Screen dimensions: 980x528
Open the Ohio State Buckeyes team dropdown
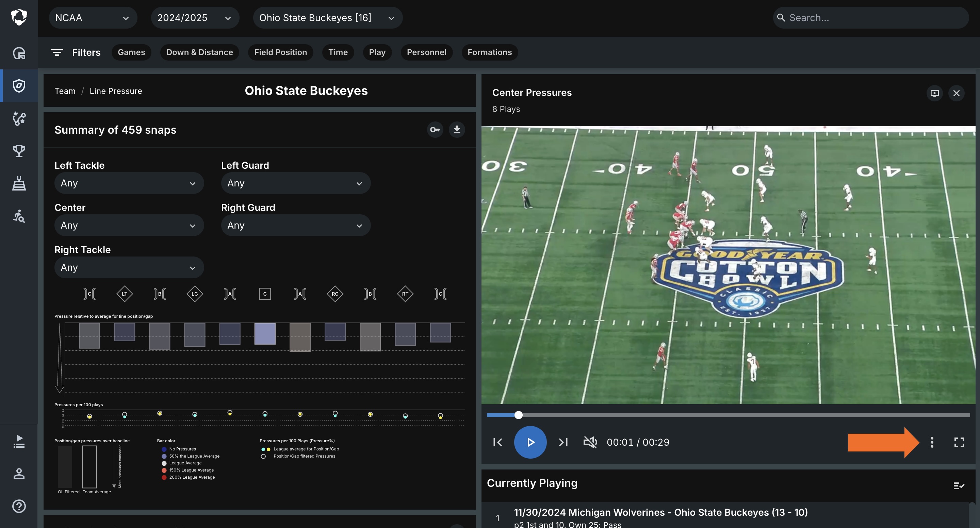coord(328,18)
